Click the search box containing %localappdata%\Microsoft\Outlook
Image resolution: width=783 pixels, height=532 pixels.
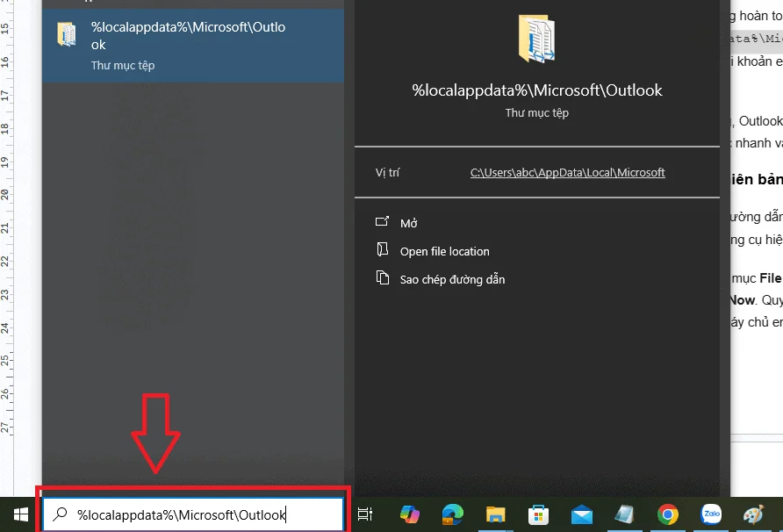pyautogui.click(x=194, y=514)
